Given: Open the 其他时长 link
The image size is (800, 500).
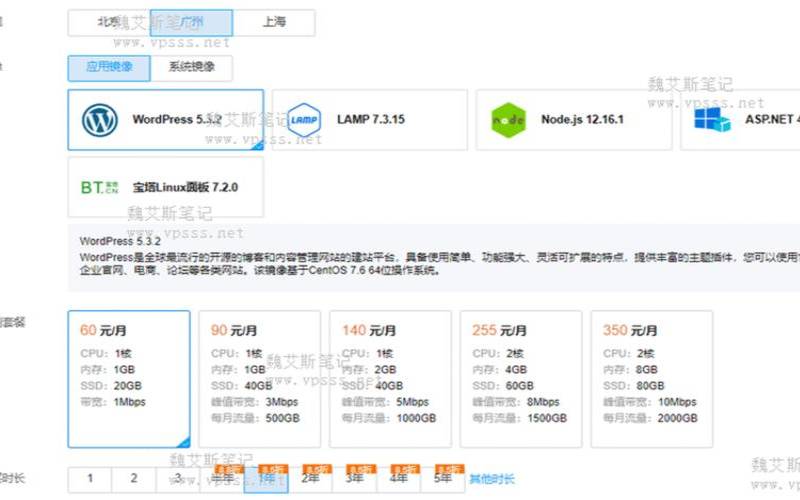Looking at the screenshot, I should [x=494, y=479].
